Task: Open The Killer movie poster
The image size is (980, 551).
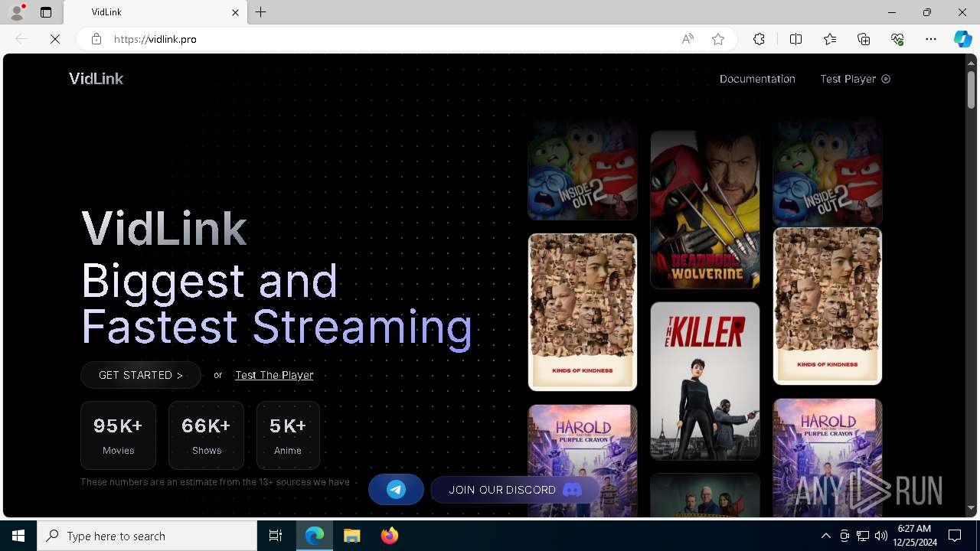Action: point(705,380)
